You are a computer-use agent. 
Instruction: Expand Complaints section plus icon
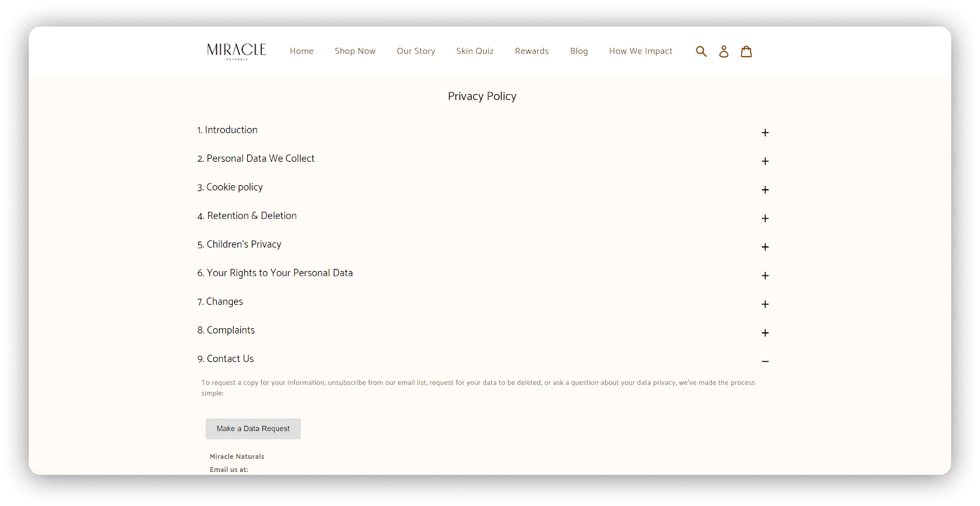point(765,333)
